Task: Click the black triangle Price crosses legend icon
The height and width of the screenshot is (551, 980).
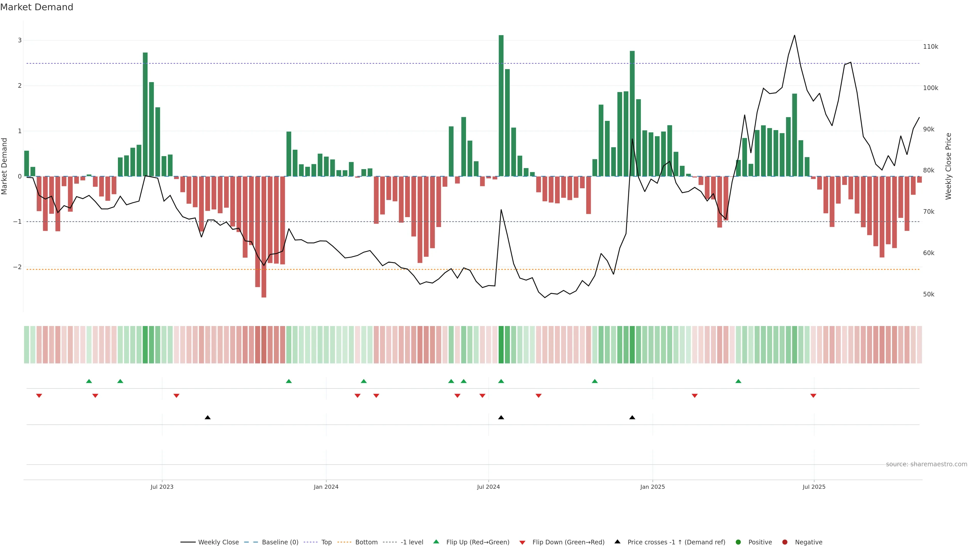Action: click(617, 542)
